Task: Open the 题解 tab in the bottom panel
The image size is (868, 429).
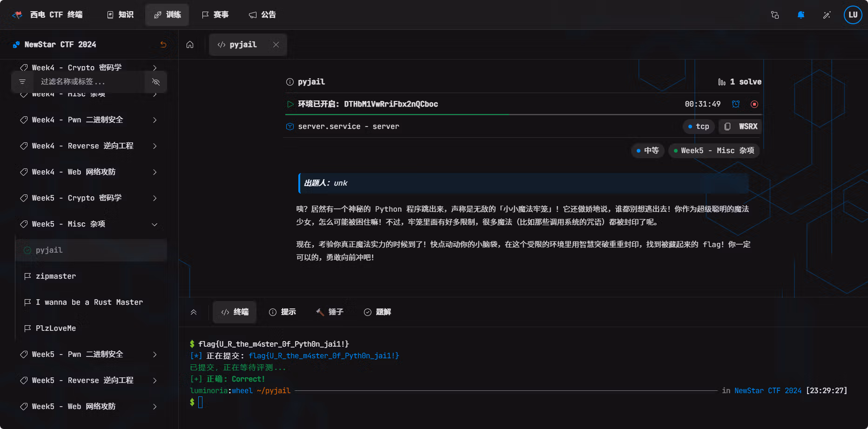Action: (377, 312)
